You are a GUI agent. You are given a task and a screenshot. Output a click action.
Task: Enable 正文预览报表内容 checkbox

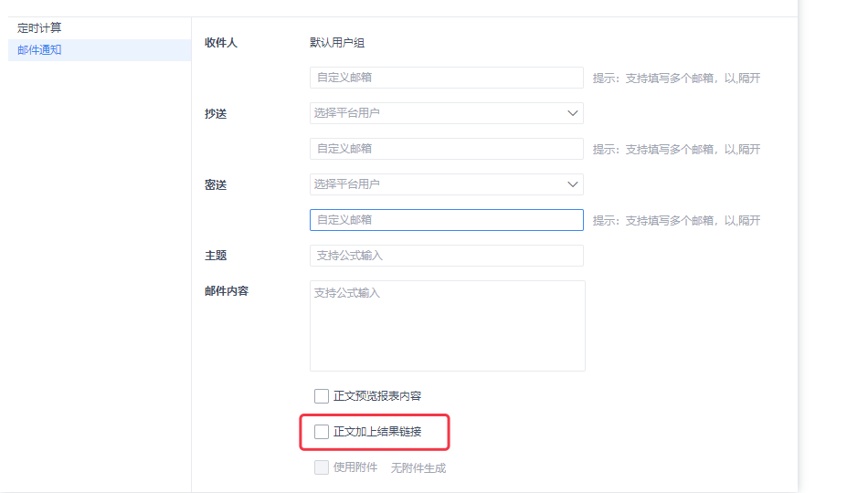point(321,396)
